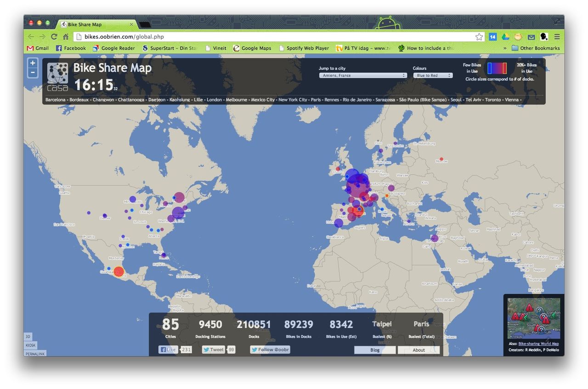588x389 pixels.
Task: Enable KIOSK mode
Action: [30, 345]
